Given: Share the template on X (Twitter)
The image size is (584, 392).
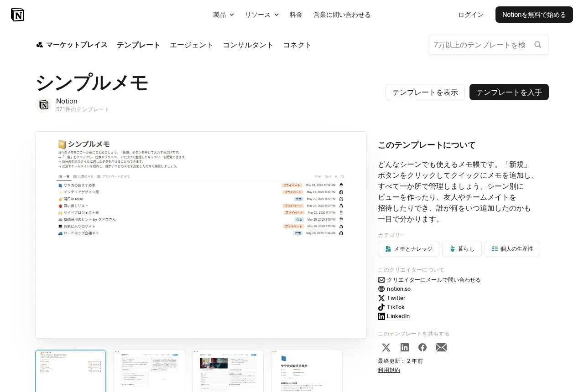Looking at the screenshot, I should tap(386, 347).
